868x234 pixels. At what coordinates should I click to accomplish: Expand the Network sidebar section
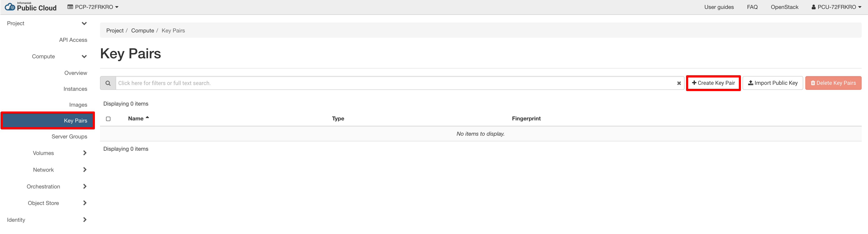60,170
